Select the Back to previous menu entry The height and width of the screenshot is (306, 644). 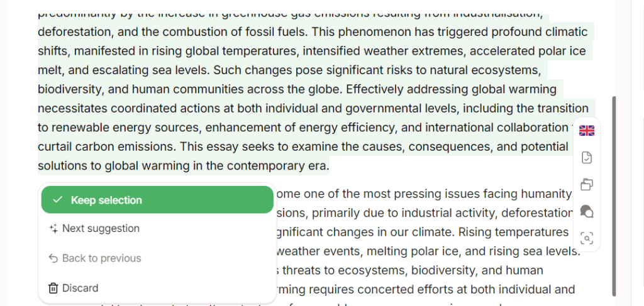[x=101, y=258]
